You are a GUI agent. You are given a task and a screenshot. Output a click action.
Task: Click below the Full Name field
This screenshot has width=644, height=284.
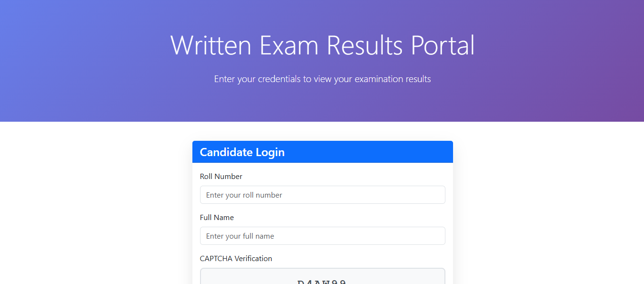point(322,248)
